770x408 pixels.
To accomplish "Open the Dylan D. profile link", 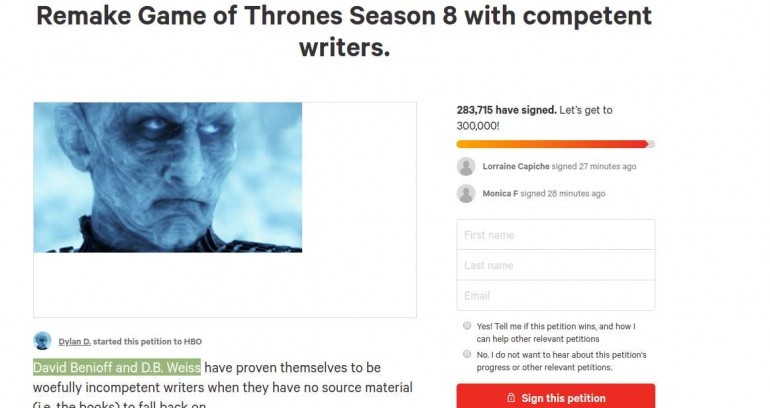I will pos(75,341).
